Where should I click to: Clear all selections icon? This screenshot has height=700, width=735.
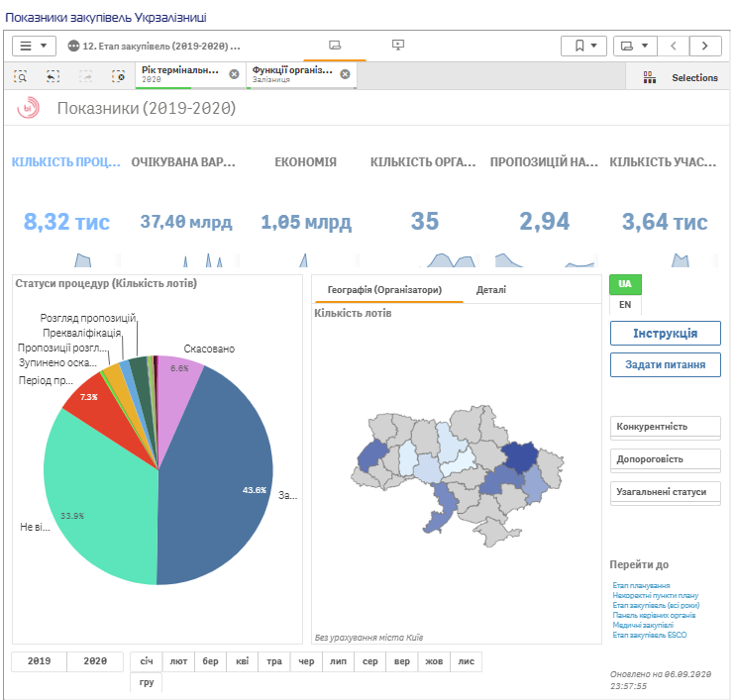pos(118,76)
